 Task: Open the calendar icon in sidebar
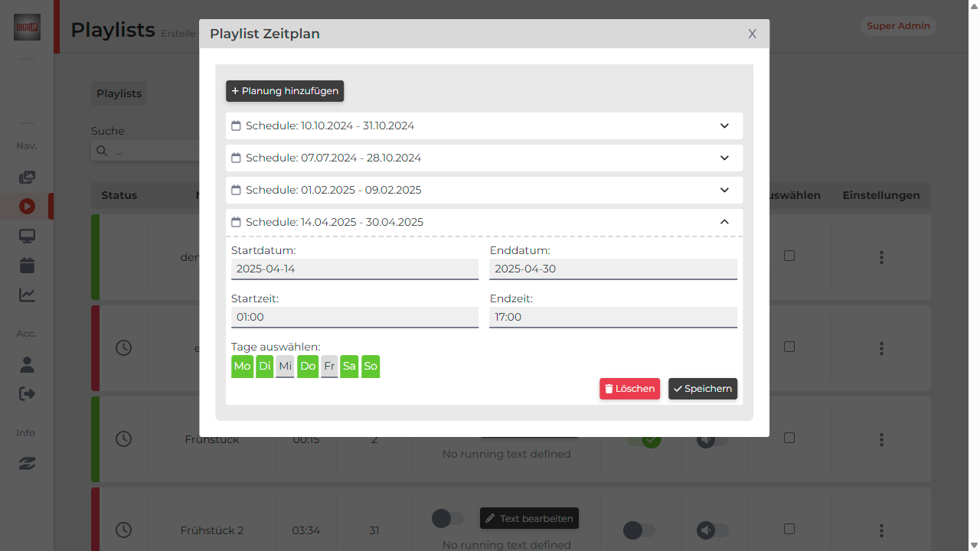click(27, 266)
